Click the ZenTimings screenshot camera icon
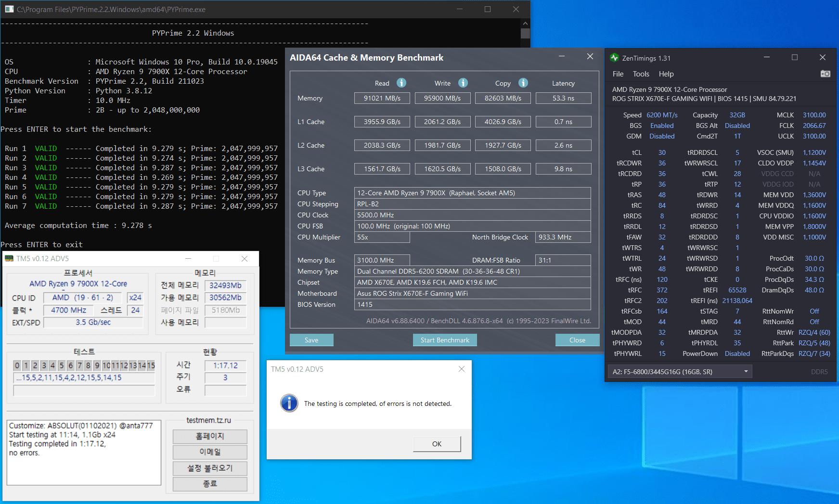The image size is (839, 504). tap(825, 74)
